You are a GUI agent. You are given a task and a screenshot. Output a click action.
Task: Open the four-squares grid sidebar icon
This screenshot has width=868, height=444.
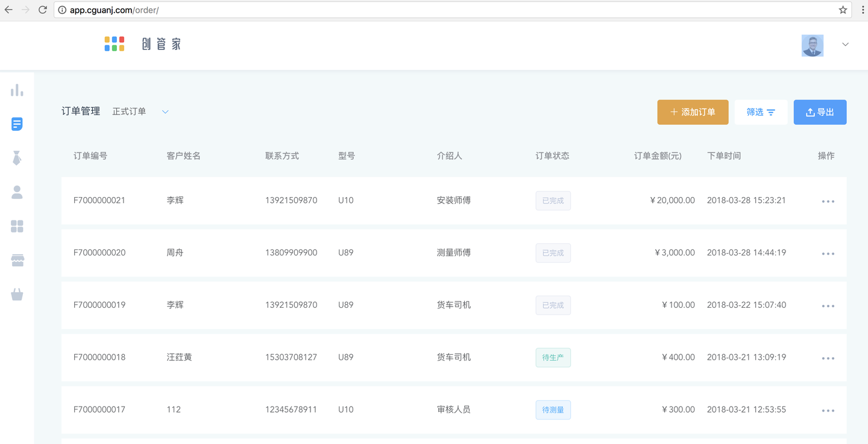pos(17,227)
